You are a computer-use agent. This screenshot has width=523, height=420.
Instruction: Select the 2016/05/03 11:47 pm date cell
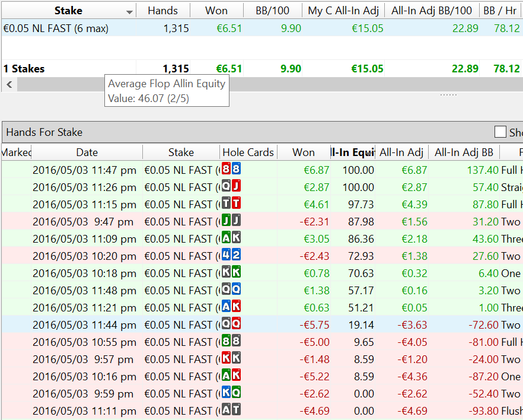pos(84,170)
